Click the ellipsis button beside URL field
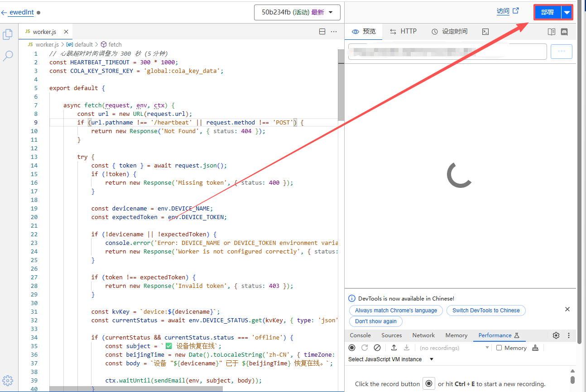586x392 pixels. (562, 52)
